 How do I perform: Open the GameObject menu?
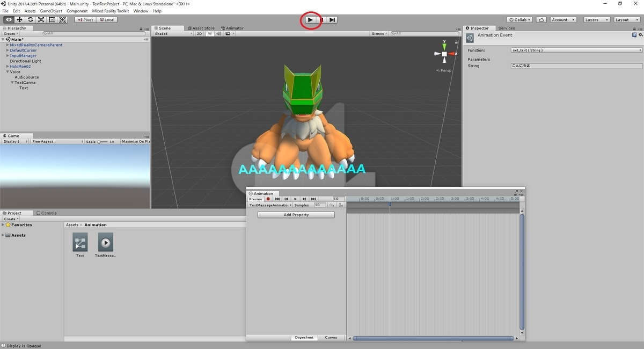pos(51,11)
